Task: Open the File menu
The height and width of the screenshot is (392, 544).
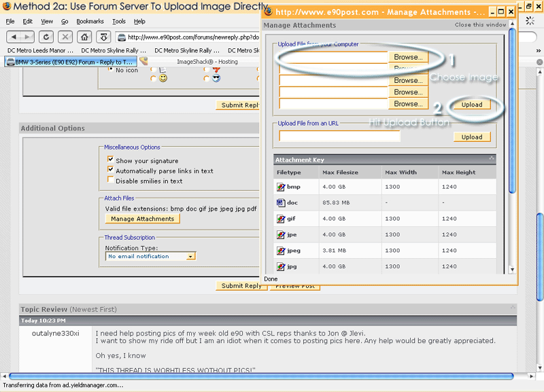Action: click(10, 22)
